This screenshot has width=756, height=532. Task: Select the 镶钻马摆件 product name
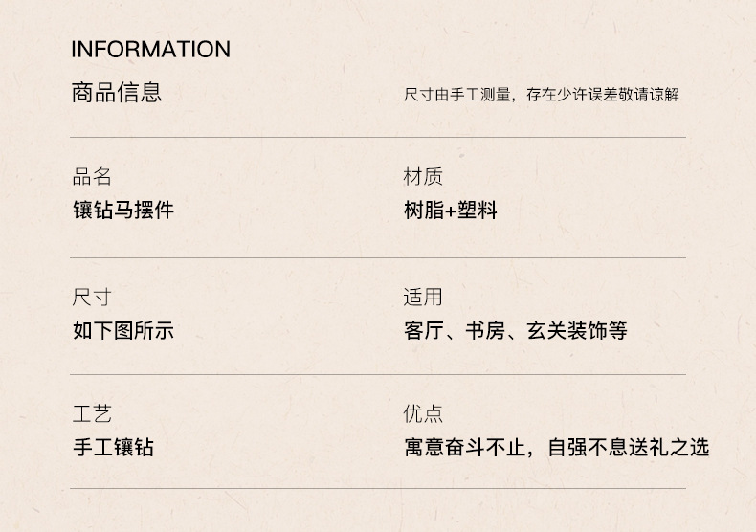(123, 211)
